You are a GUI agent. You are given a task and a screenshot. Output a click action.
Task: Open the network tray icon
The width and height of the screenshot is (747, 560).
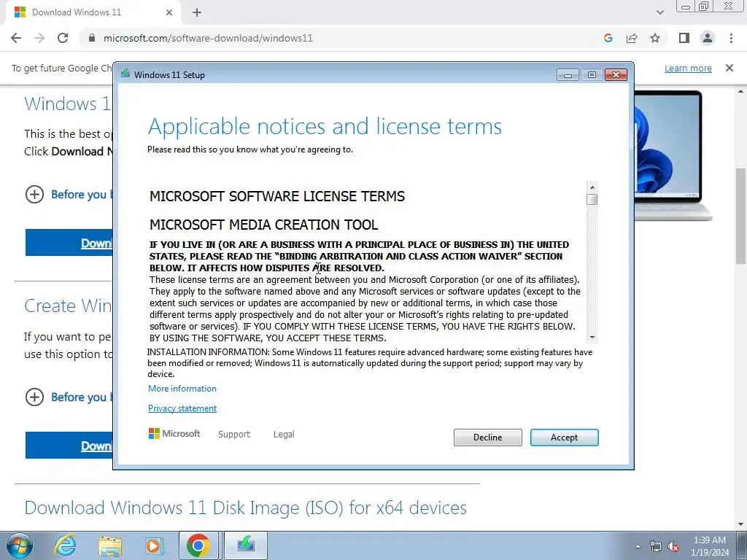(x=656, y=547)
